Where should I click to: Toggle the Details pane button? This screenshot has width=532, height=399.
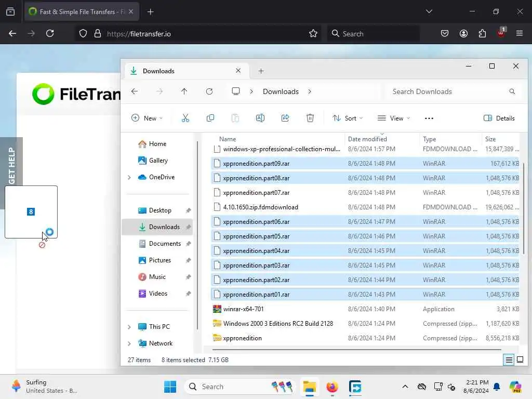click(x=499, y=118)
